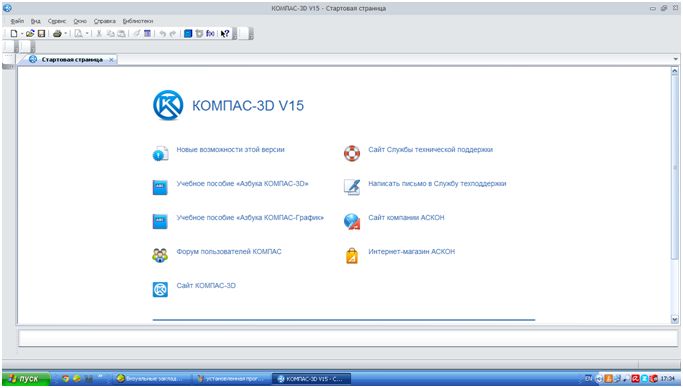The height and width of the screenshot is (388, 683).
Task: Click the Cut scissors icon
Action: pyautogui.click(x=99, y=34)
